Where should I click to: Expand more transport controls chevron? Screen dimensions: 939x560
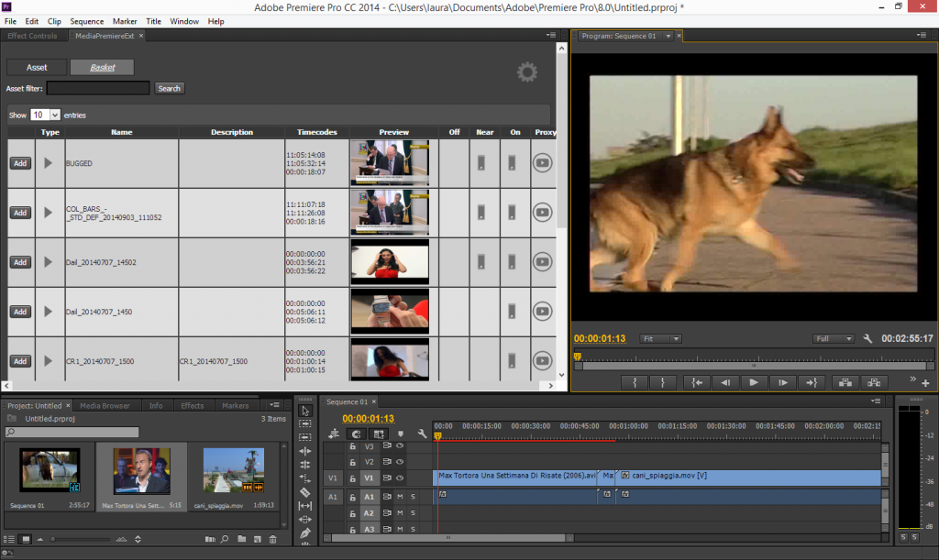coord(912,379)
